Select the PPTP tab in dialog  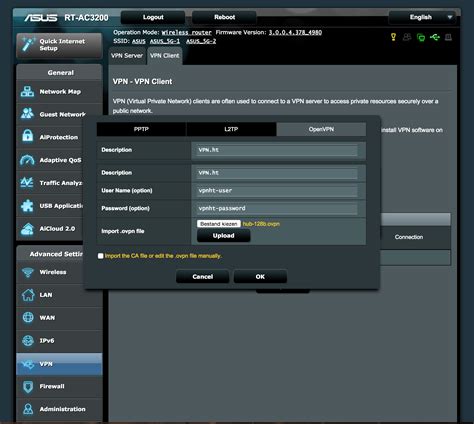coord(141,129)
